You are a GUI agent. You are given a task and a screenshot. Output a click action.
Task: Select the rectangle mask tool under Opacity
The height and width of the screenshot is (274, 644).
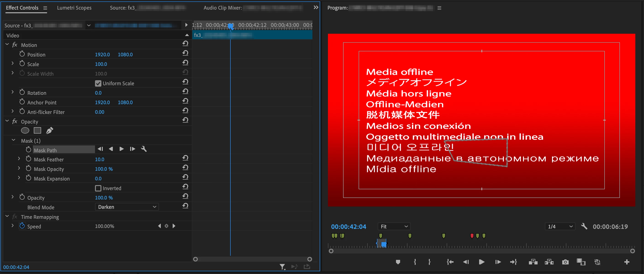(37, 130)
